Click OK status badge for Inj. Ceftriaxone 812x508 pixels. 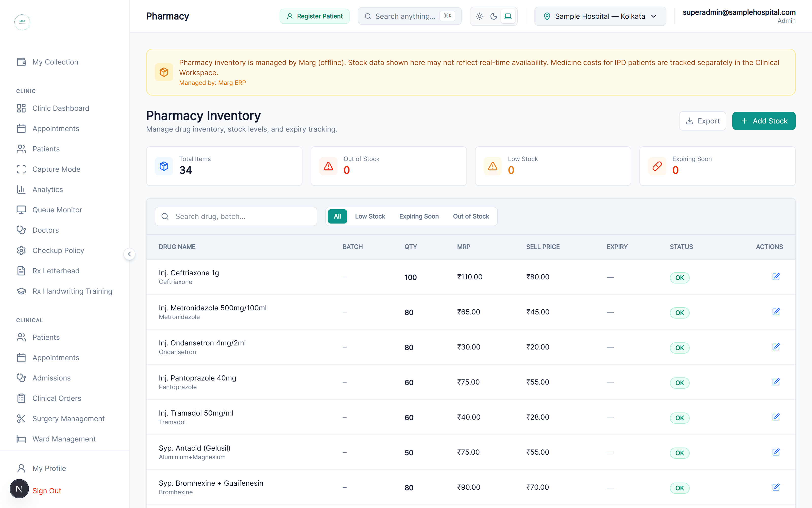680,278
